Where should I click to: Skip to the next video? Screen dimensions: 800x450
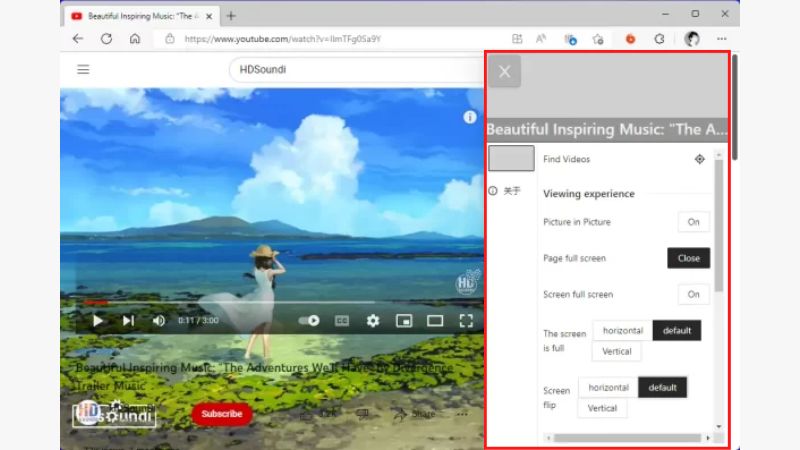(x=128, y=321)
